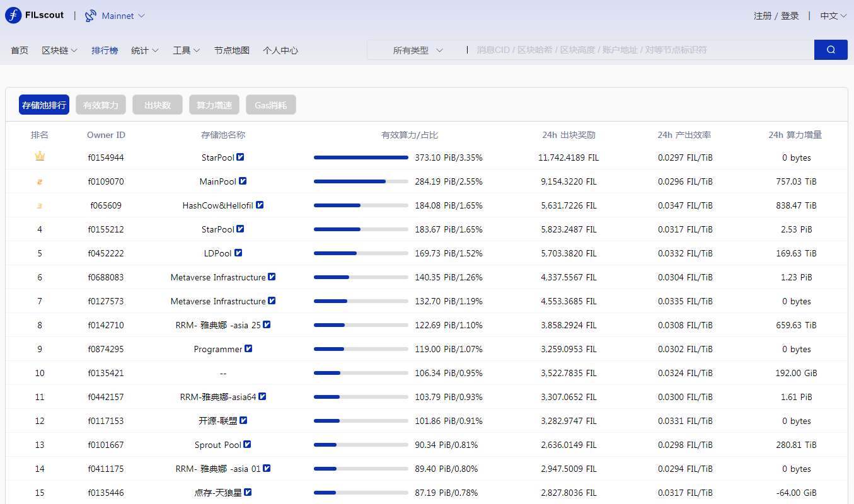Click the 0.0347 FIL/TiB efficiency value
854x504 pixels.
click(685, 205)
